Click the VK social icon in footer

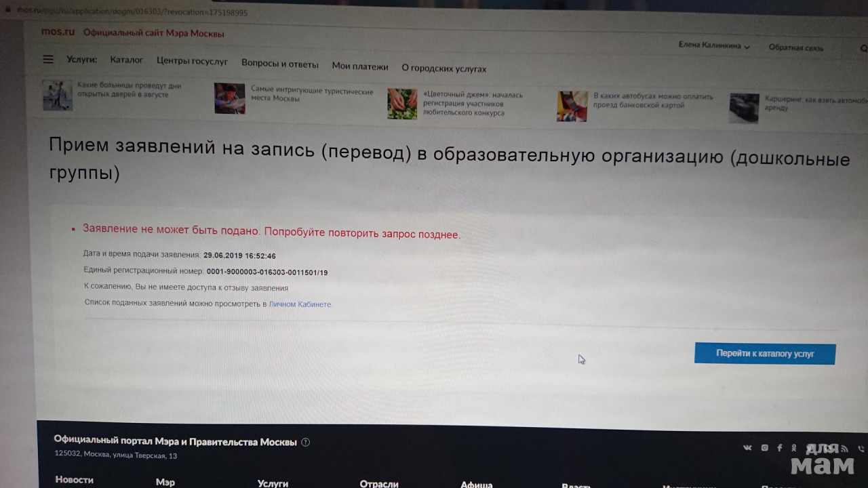(747, 447)
